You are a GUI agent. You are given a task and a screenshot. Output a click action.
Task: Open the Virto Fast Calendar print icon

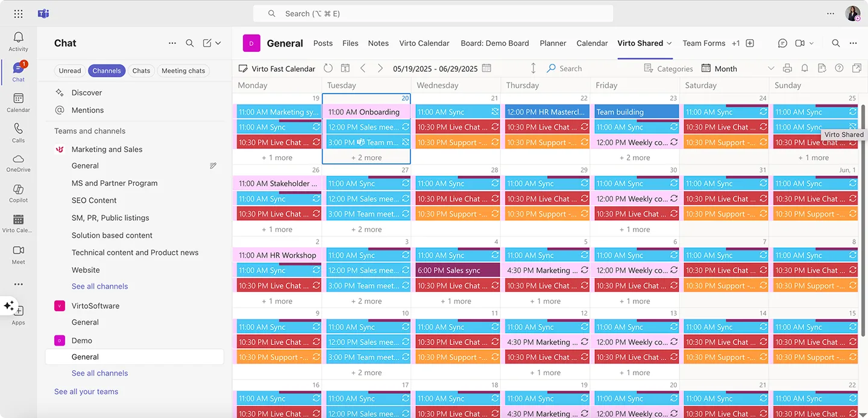tap(787, 68)
